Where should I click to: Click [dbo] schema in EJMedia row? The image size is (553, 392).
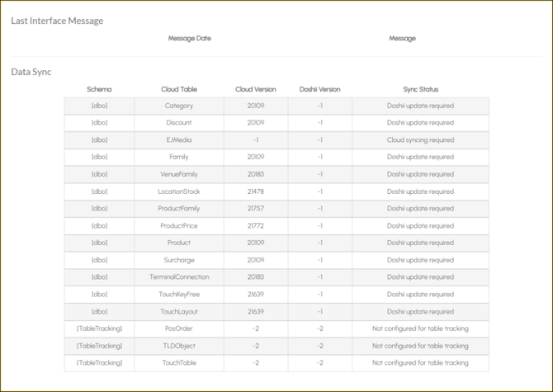click(99, 140)
